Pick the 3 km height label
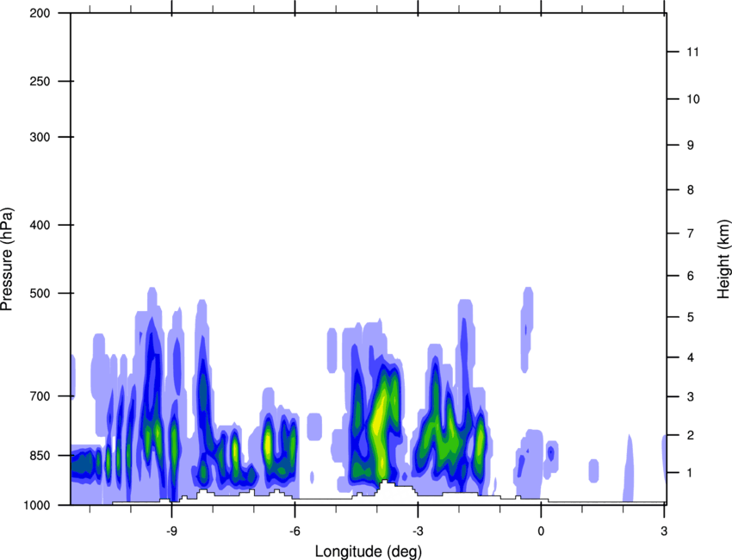Viewport: 732px width, 560px height. [691, 397]
